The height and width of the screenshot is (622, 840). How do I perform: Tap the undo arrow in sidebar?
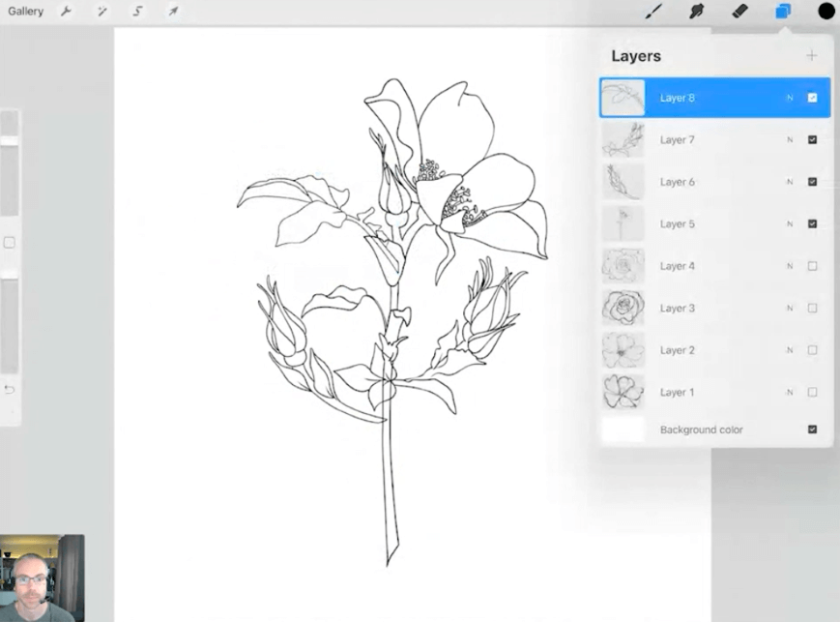pos(9,389)
